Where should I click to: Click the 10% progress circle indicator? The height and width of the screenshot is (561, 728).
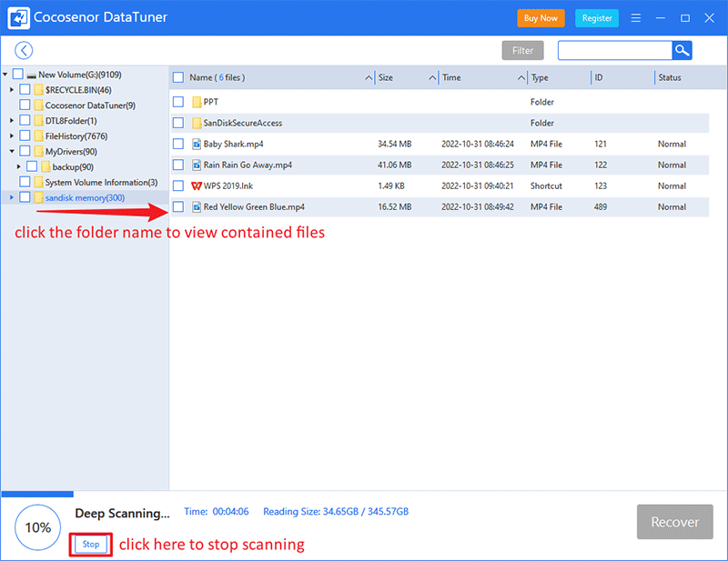tap(38, 527)
